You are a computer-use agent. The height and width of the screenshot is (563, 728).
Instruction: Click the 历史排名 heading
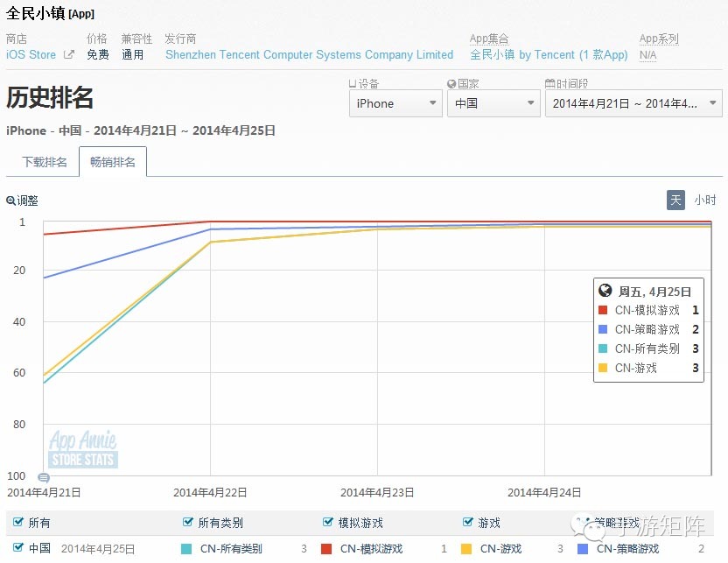(50, 98)
